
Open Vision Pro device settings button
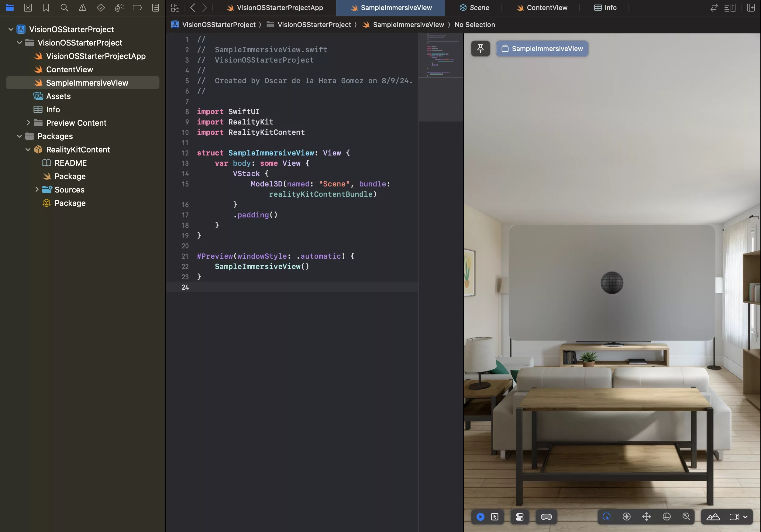[x=546, y=517]
